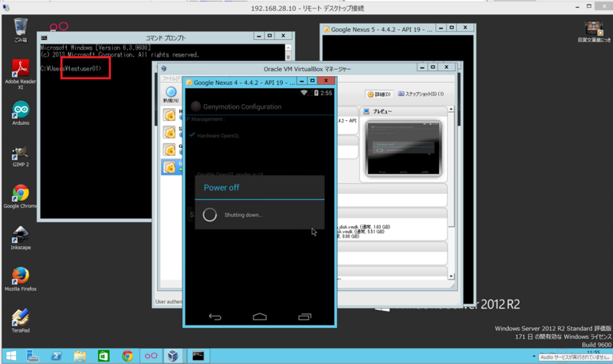This screenshot has width=613, height=364.
Task: Click the 'disk.vmdk (通常, 1.03 GB)' storage line
Action: (363, 227)
